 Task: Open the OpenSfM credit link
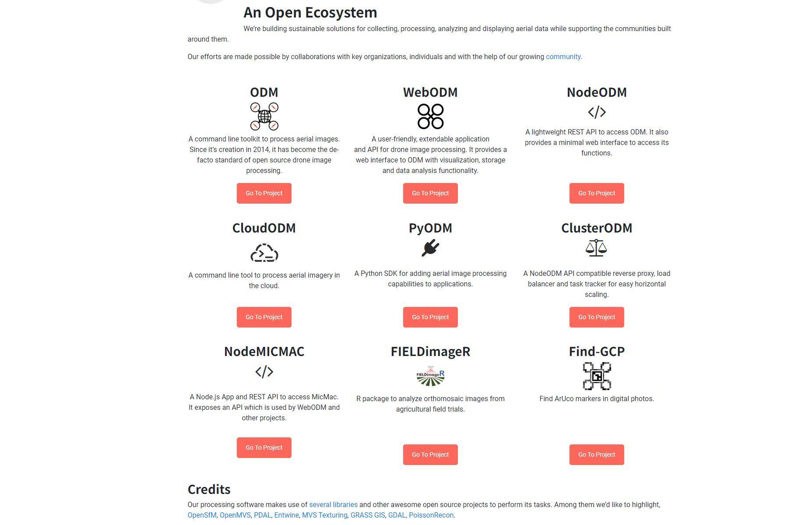click(x=202, y=515)
